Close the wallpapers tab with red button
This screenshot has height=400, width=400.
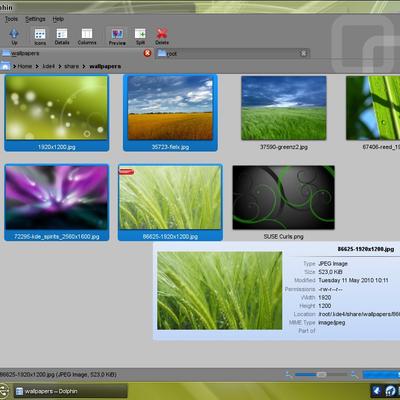pos(147,53)
